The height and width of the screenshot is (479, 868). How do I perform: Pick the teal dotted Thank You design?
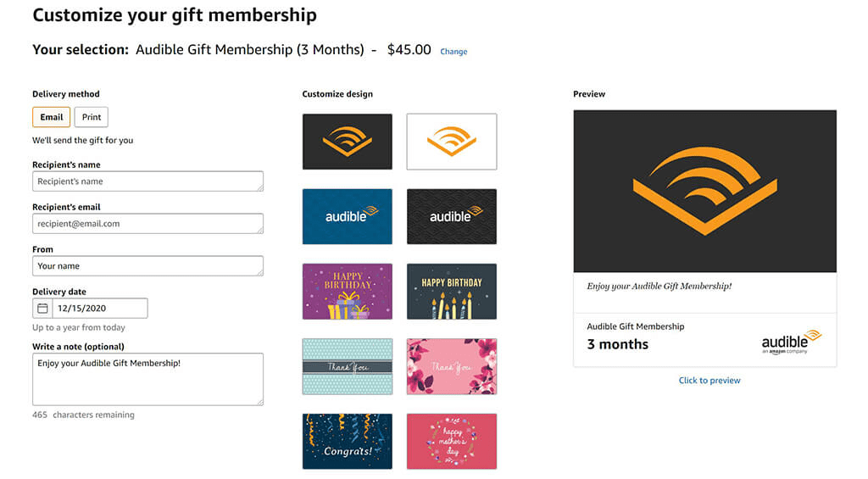pos(348,366)
